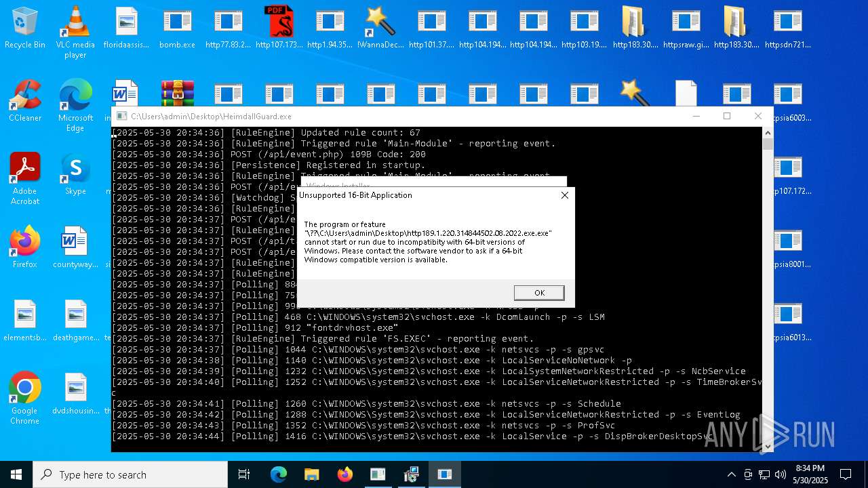Click the HeimdallGuard console scroll-up arrow
This screenshot has width=868, height=488.
pos(768,133)
